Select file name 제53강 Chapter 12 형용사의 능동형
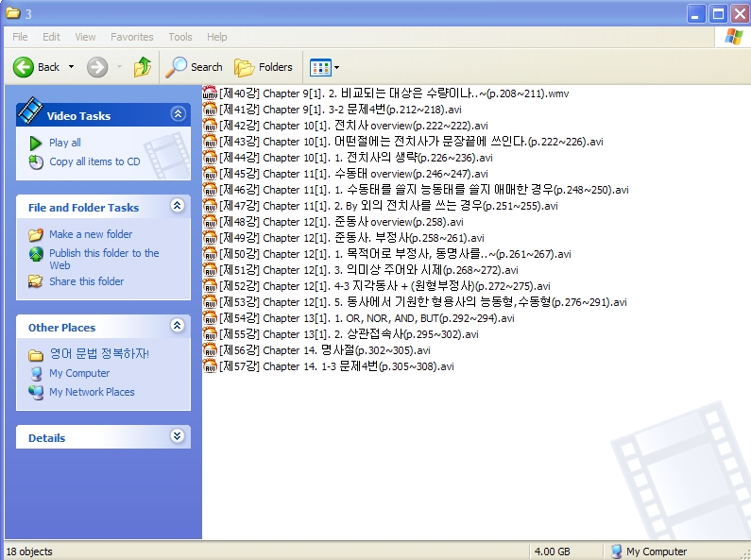The height and width of the screenshot is (560, 751). pyautogui.click(x=423, y=302)
